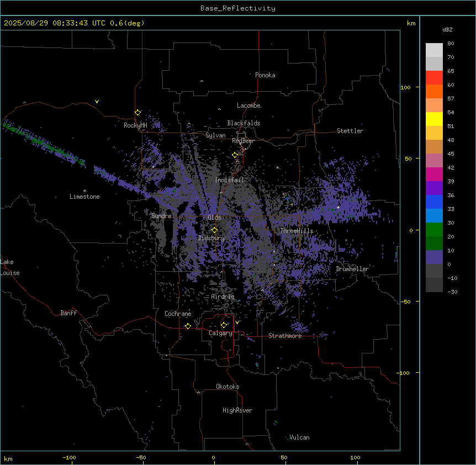The height and width of the screenshot is (465, 476).
Task: Click the 50 tick on right km axis
Action: [408, 158]
